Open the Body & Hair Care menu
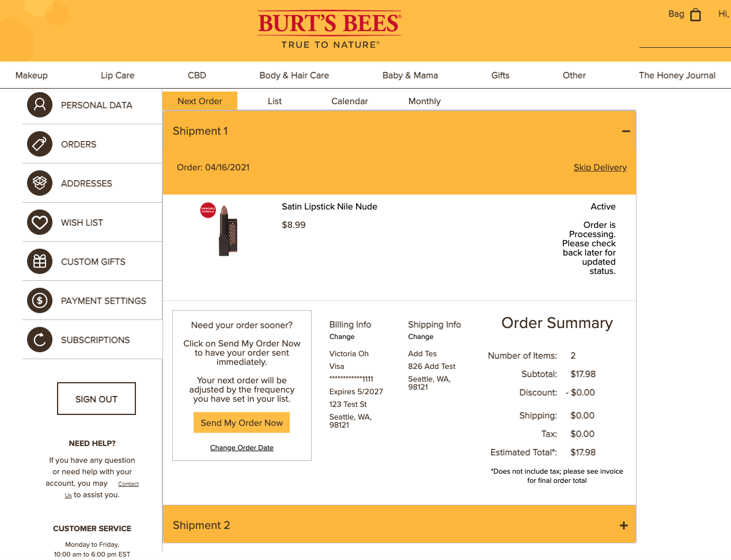This screenshot has height=560, width=731. [294, 75]
